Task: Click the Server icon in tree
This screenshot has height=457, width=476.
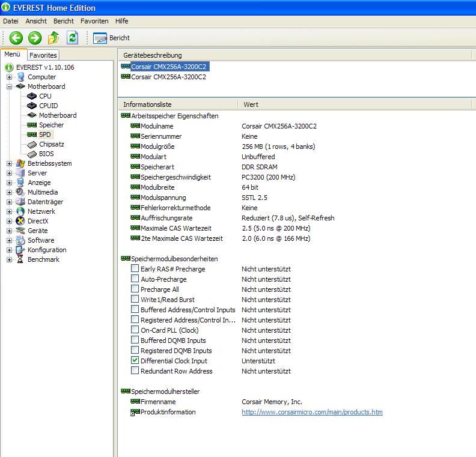Action: click(20, 173)
